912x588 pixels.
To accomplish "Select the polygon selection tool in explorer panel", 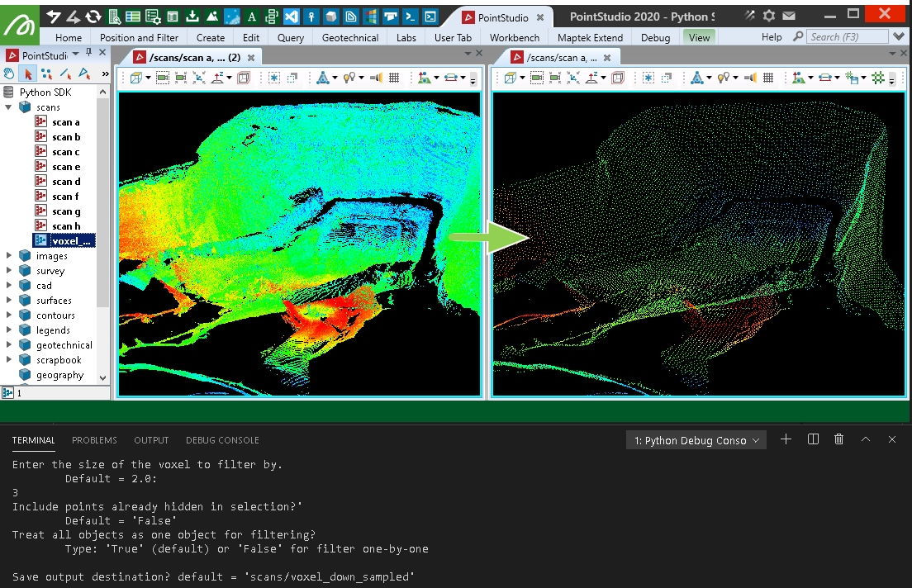I will coord(84,73).
